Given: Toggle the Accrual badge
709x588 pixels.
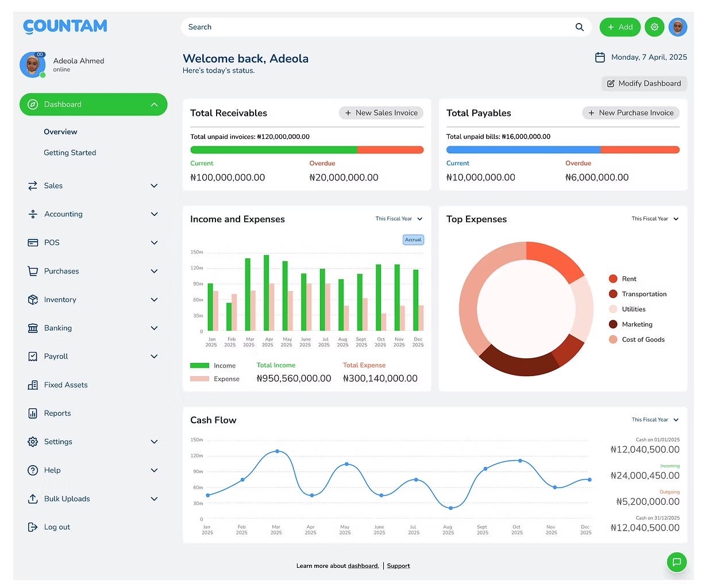Looking at the screenshot, I should (413, 239).
